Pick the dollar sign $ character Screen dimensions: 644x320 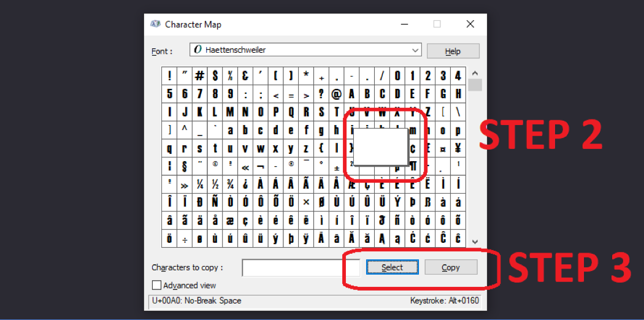215,76
